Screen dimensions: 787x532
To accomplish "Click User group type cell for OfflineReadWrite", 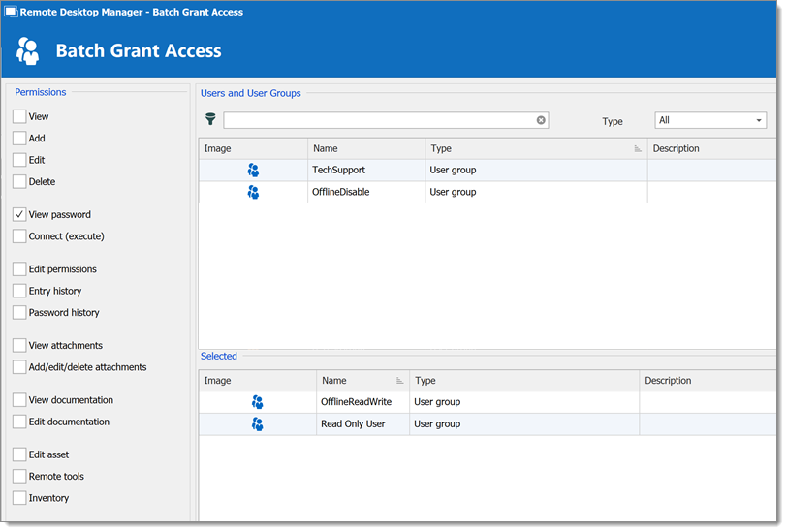I will 524,402.
